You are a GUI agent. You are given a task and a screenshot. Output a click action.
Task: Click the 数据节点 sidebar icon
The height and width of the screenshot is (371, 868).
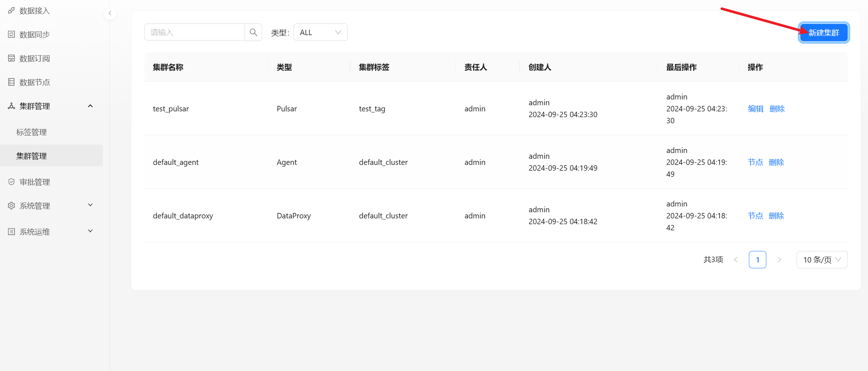[12, 82]
